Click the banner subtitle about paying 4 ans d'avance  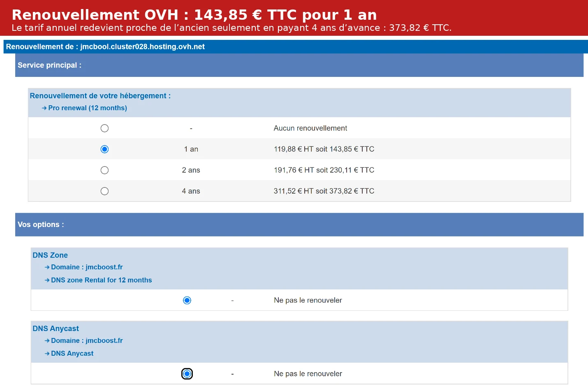click(x=231, y=28)
